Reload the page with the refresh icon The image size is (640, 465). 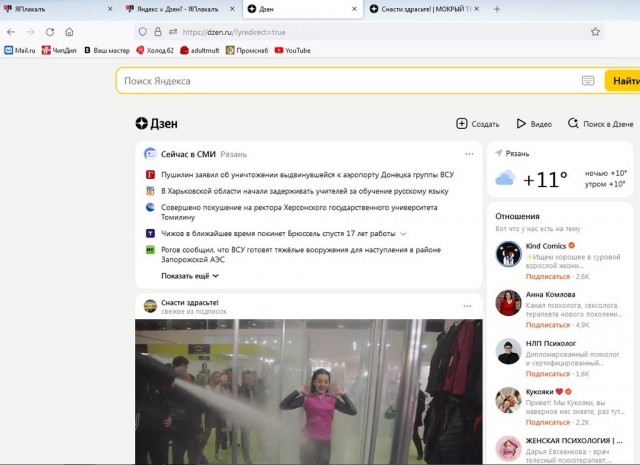[50, 32]
